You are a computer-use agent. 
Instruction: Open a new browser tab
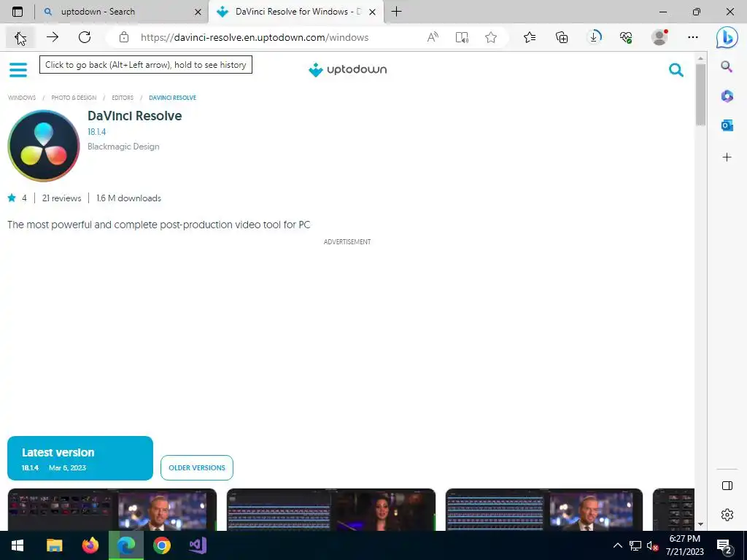pyautogui.click(x=396, y=12)
